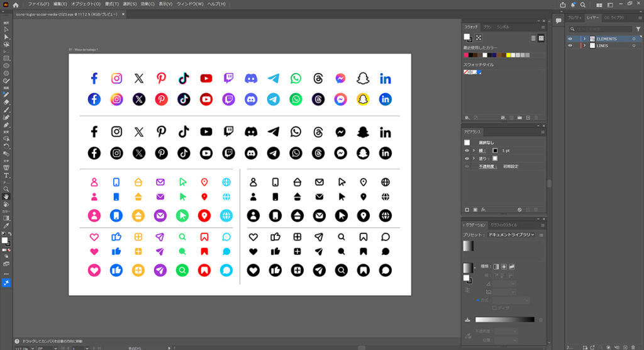Select the Selection tool in the toolbar
This screenshot has height=350, width=644.
tap(6, 30)
